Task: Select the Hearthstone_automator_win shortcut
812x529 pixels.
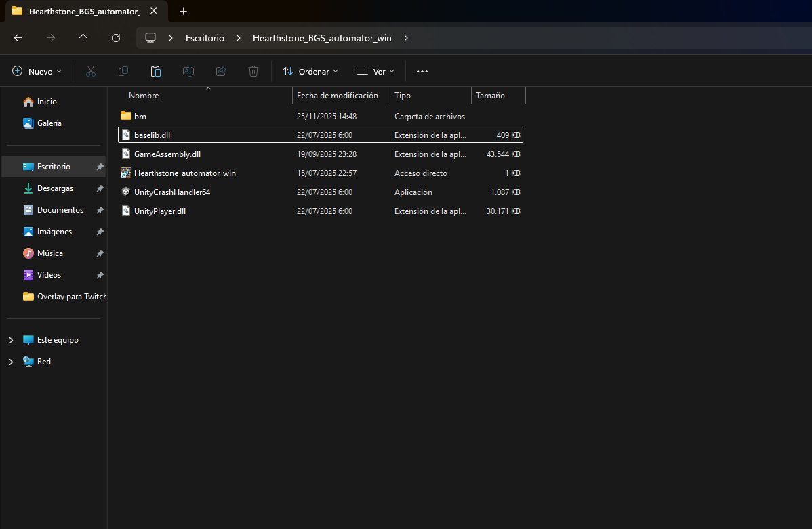Action: click(321, 173)
